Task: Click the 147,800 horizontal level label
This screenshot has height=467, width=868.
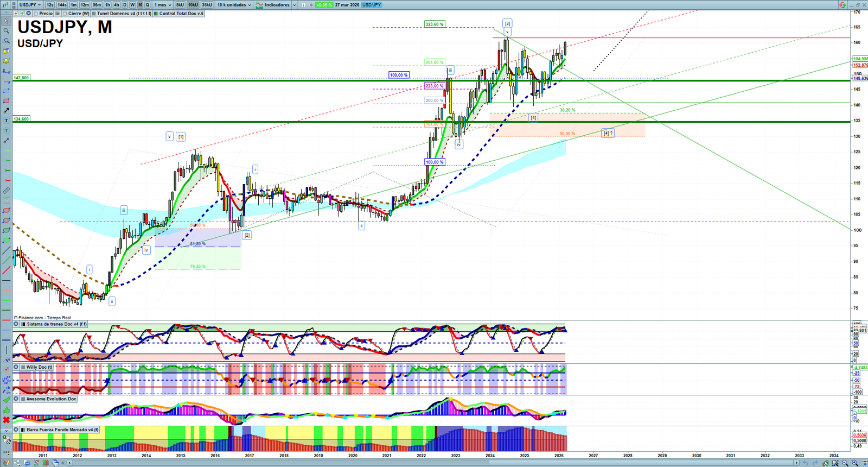Action: [x=21, y=78]
